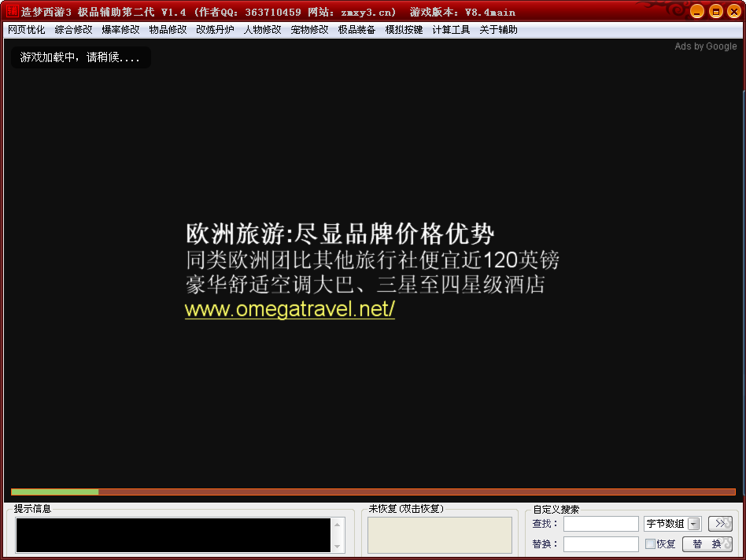Expand the 字节数组 type dropdown
746x560 pixels.
[694, 524]
